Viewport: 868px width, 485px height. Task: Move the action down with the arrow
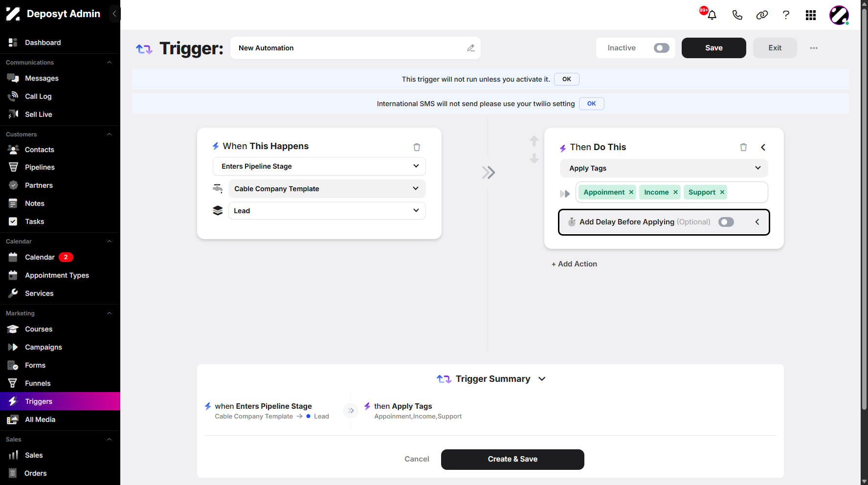[534, 158]
